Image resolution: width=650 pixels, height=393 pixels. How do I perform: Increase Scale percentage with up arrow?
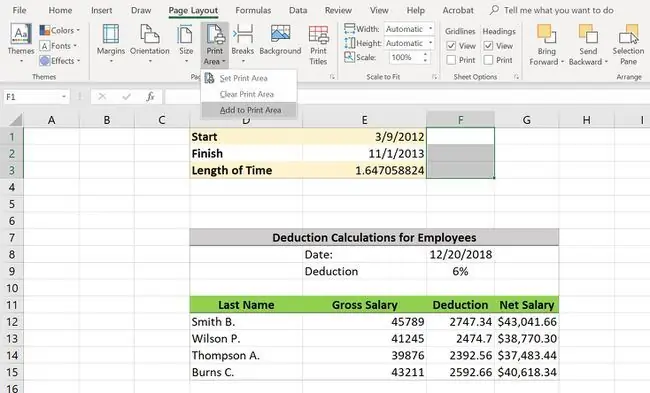click(425, 55)
